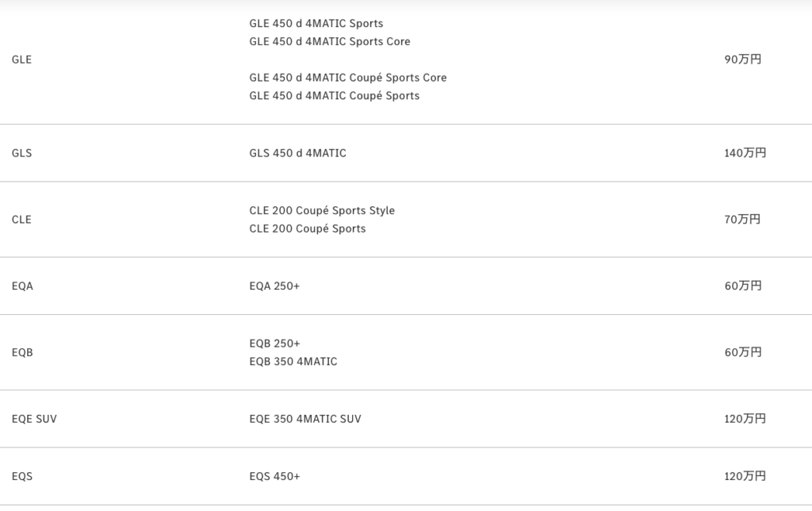Click the 90万円 amount in the GLE row
The height and width of the screenshot is (511, 812).
point(742,60)
